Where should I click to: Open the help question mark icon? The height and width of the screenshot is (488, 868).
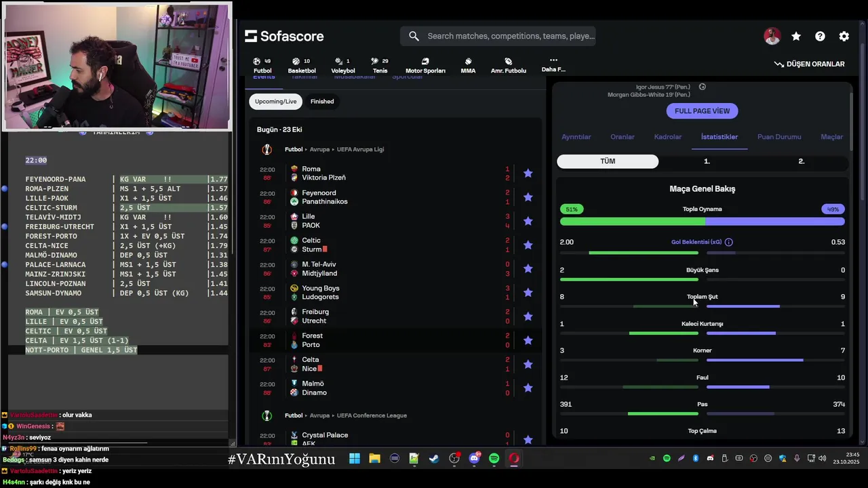[x=820, y=37]
